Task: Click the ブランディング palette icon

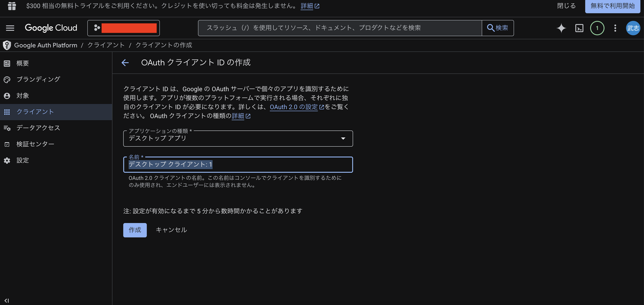Action: 7,80
